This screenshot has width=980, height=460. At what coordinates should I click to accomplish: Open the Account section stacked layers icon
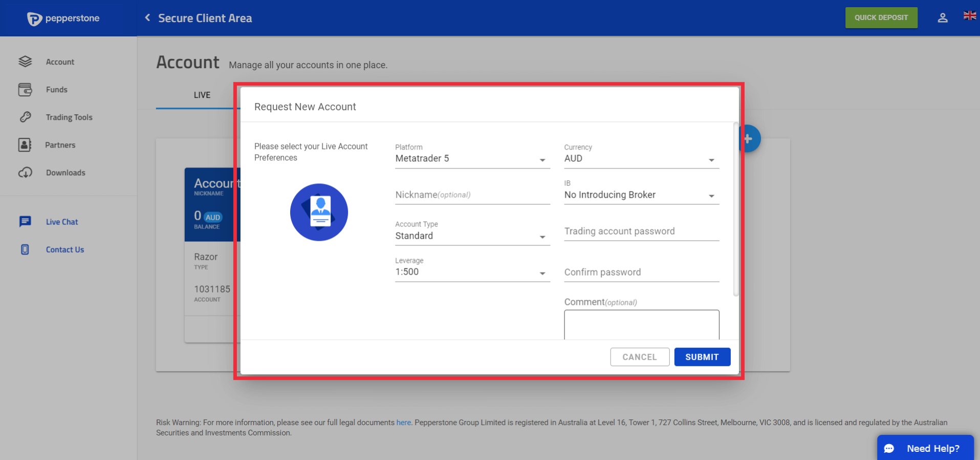pyautogui.click(x=25, y=61)
